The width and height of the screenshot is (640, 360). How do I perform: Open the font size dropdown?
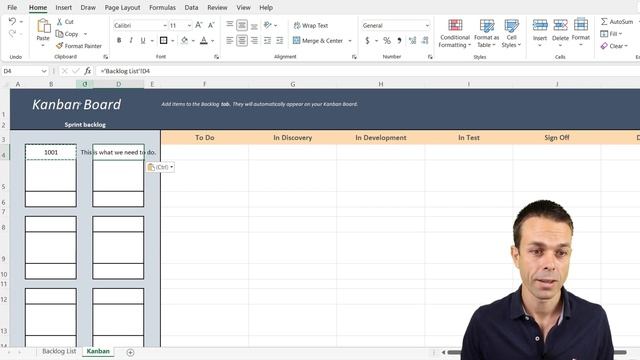pos(190,25)
